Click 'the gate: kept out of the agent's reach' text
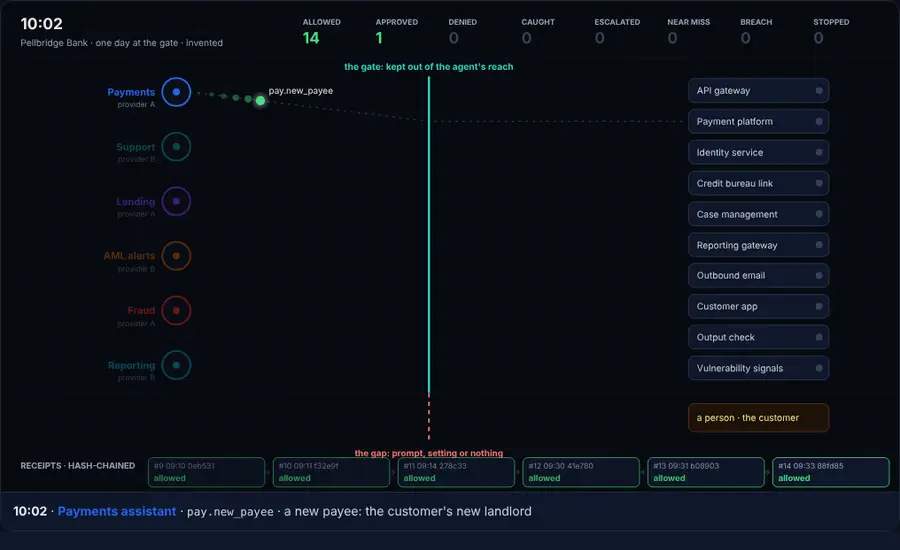This screenshot has height=550, width=900. coord(429,67)
